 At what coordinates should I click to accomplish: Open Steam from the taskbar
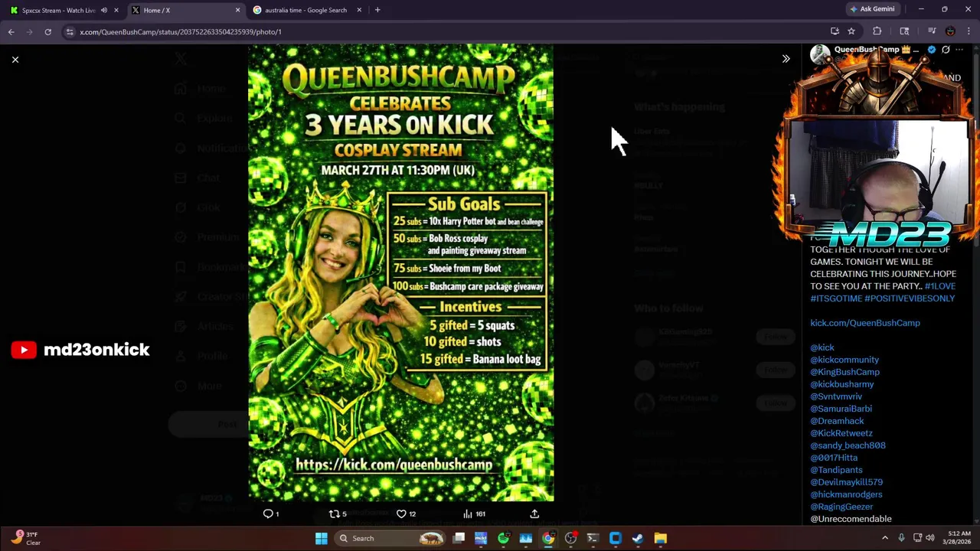tap(638, 538)
